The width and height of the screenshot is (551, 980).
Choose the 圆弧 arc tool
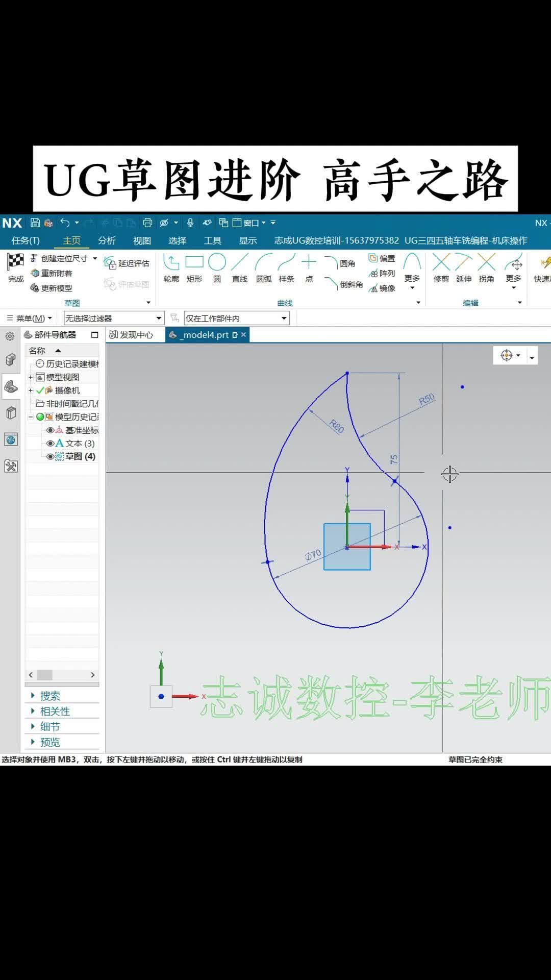point(264,268)
